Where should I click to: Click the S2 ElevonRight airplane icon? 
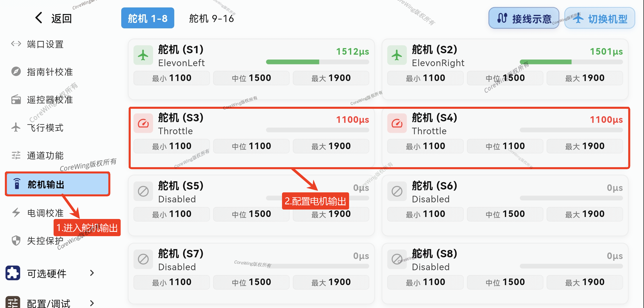[397, 55]
